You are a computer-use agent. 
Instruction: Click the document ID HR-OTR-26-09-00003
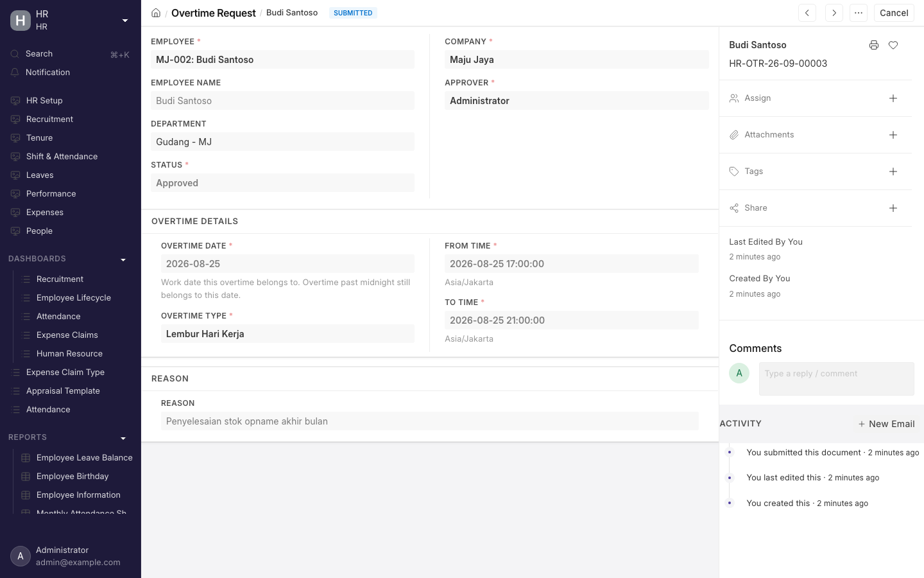[778, 64]
